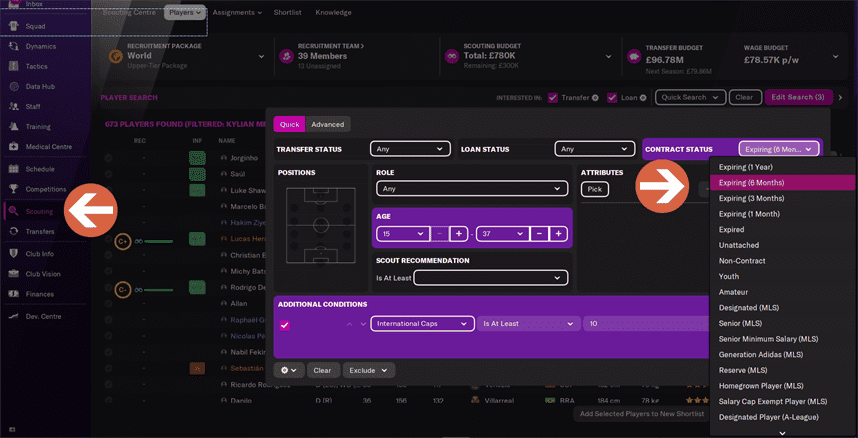
Task: Open the maximum age dropdown showing 37
Action: (x=502, y=234)
